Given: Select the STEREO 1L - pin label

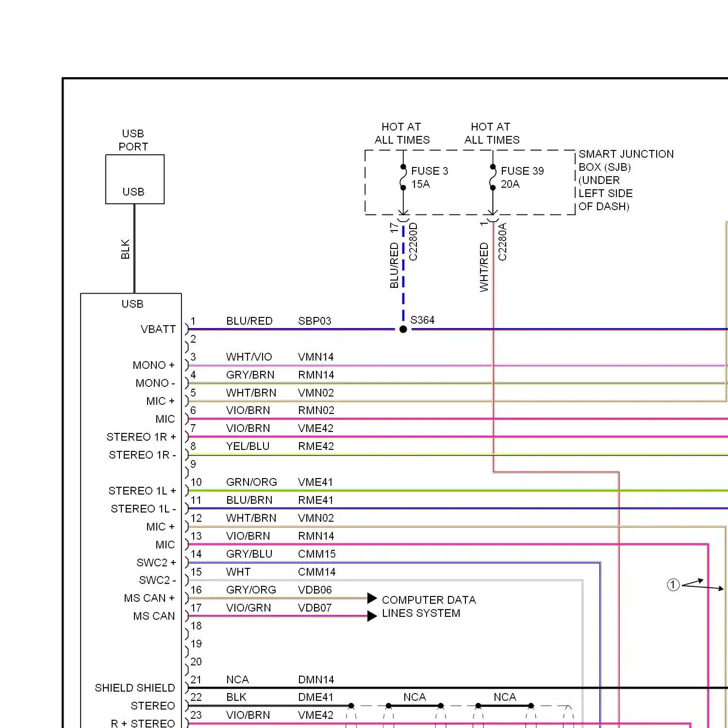Looking at the screenshot, I should [143, 509].
